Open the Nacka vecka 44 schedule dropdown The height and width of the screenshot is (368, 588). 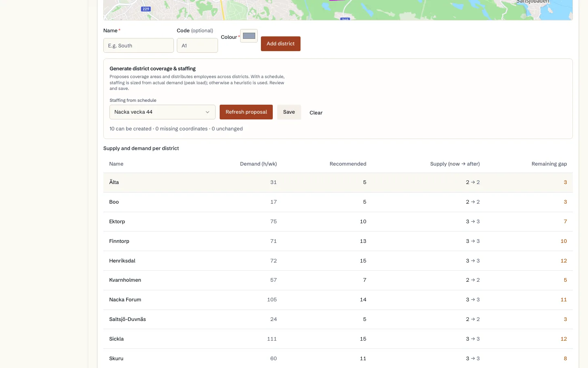[163, 112]
